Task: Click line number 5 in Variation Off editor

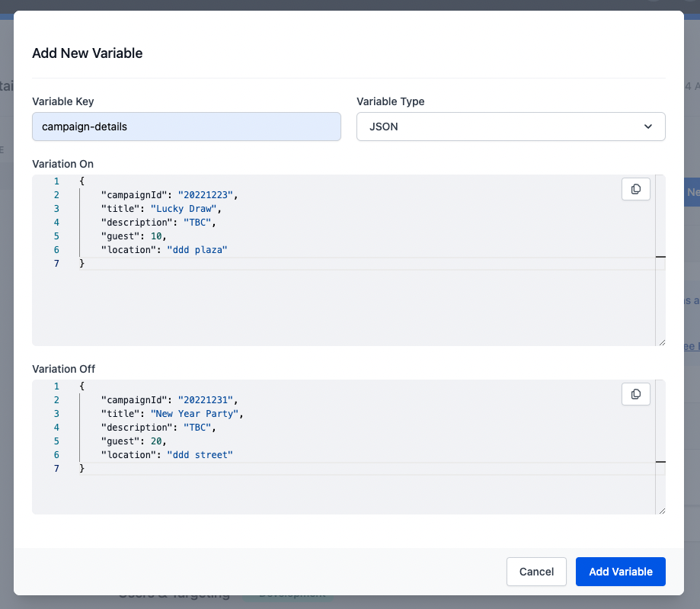Action: click(x=56, y=441)
